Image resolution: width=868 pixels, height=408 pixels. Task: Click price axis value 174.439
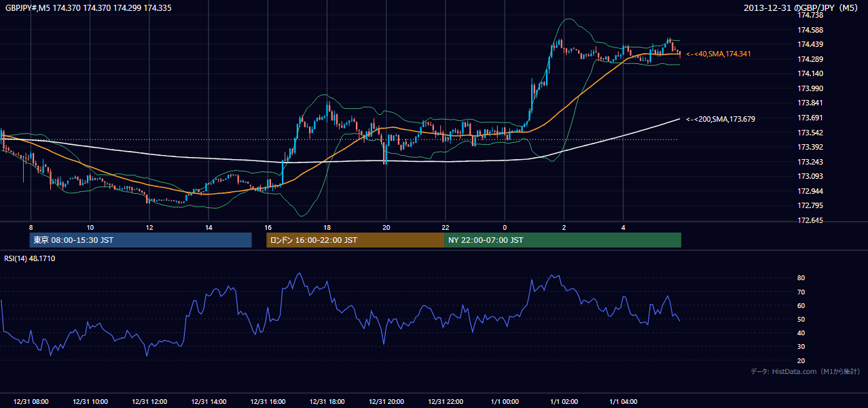[x=810, y=44]
